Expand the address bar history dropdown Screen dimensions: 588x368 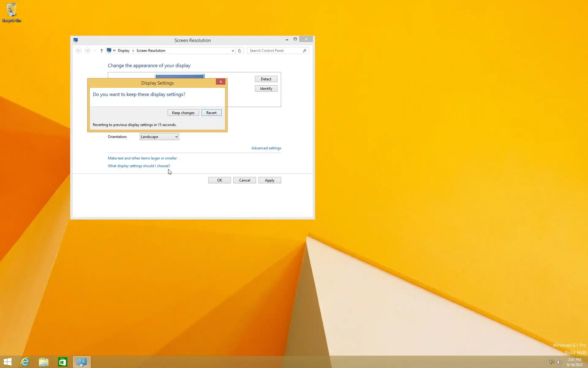(x=233, y=51)
